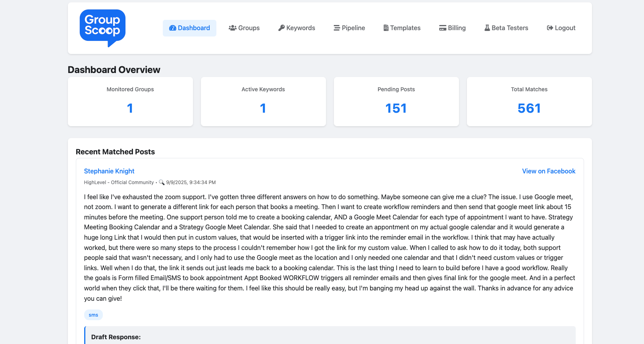
Task: Click the Active Keywords value 1
Action: (x=263, y=108)
